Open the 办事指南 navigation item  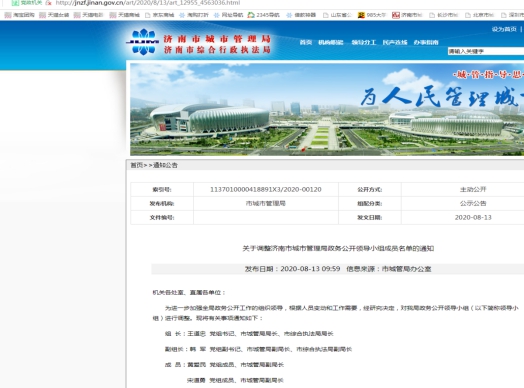coord(426,42)
